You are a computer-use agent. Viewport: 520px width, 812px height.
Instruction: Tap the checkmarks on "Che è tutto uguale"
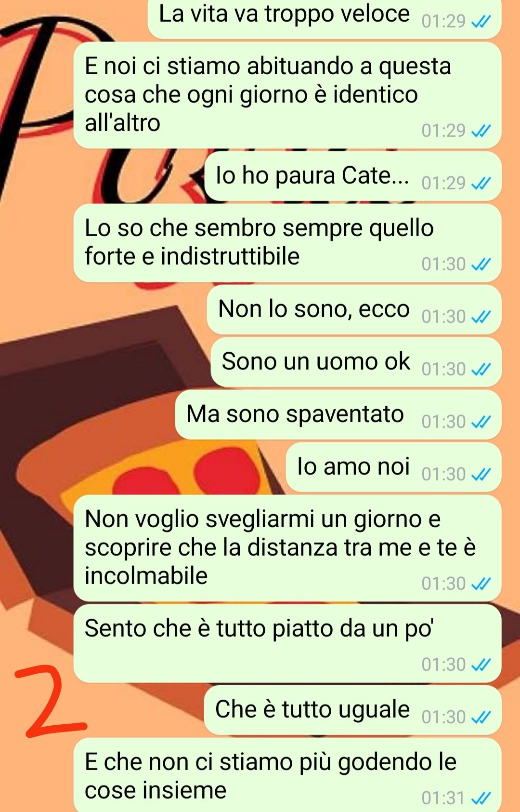(x=481, y=718)
